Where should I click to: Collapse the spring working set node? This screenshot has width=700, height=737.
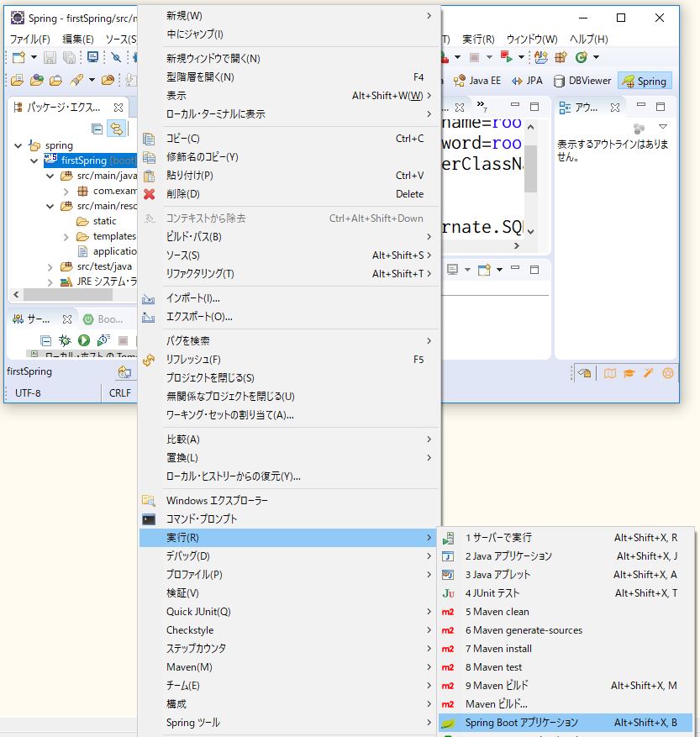[x=18, y=145]
